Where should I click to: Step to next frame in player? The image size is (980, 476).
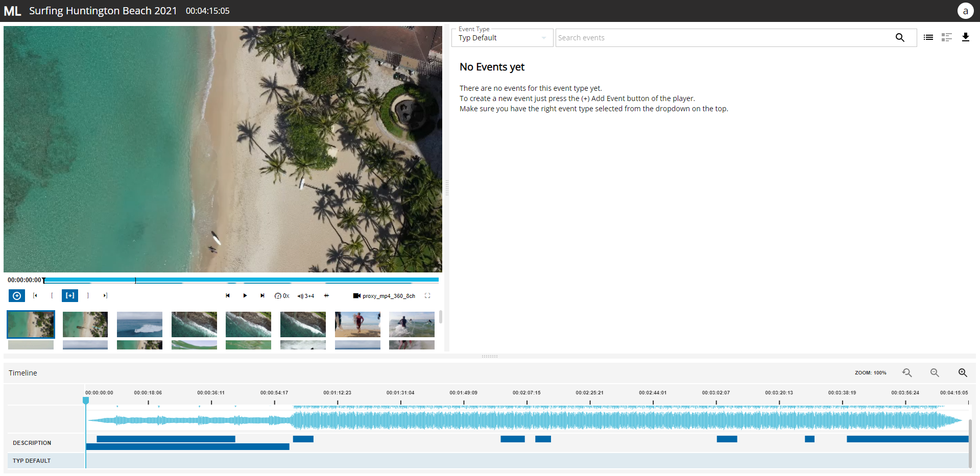[262, 296]
